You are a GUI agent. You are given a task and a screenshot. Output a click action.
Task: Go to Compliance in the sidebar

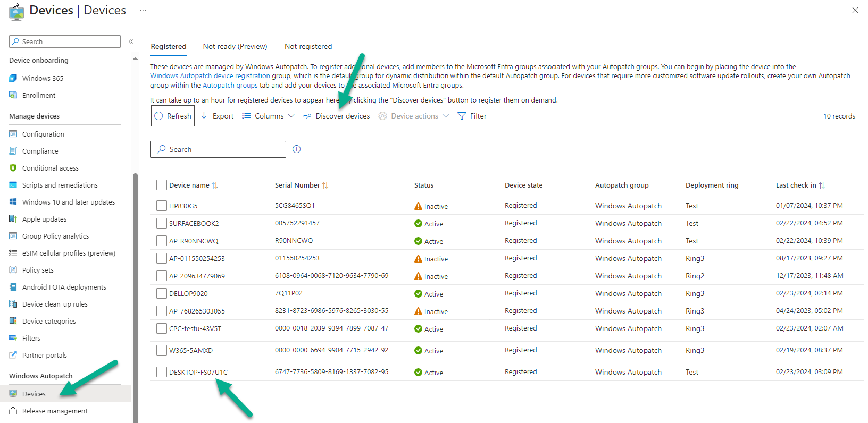coord(40,151)
